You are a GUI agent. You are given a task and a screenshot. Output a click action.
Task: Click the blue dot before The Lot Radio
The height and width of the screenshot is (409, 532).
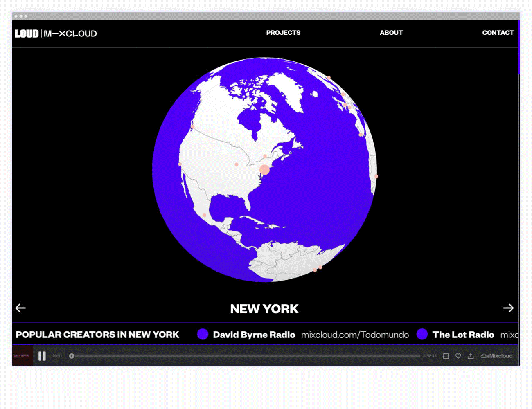click(422, 334)
